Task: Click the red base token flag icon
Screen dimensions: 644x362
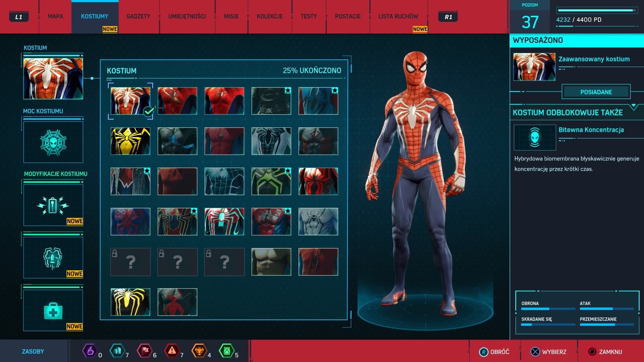Action: point(145,351)
